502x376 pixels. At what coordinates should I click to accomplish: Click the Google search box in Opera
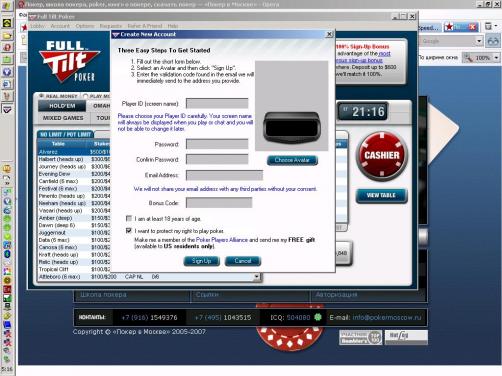tap(448, 41)
